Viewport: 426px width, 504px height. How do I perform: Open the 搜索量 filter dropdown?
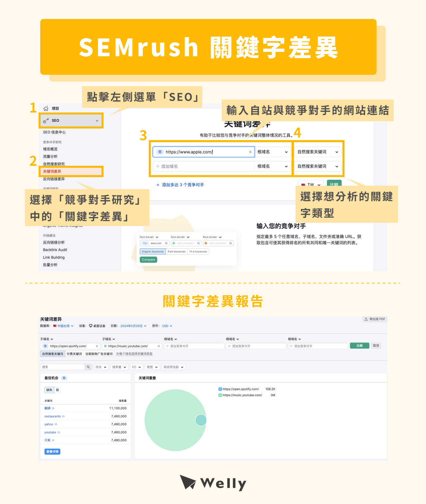pyautogui.click(x=119, y=367)
